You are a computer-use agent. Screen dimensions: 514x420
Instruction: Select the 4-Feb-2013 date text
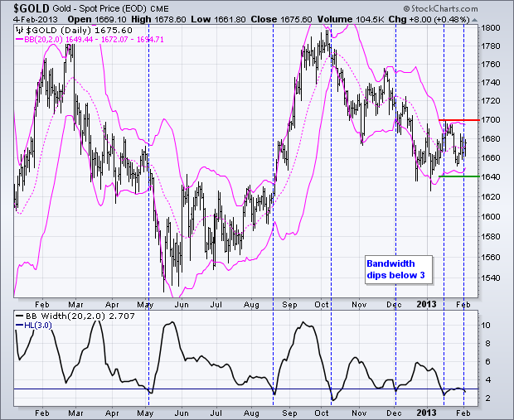36,19
